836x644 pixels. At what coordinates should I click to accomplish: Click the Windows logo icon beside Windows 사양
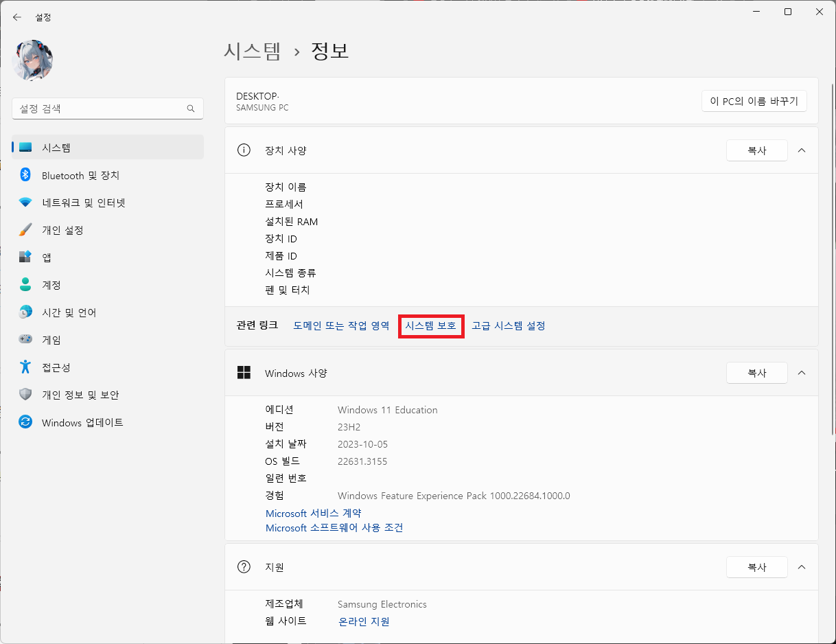tap(244, 373)
